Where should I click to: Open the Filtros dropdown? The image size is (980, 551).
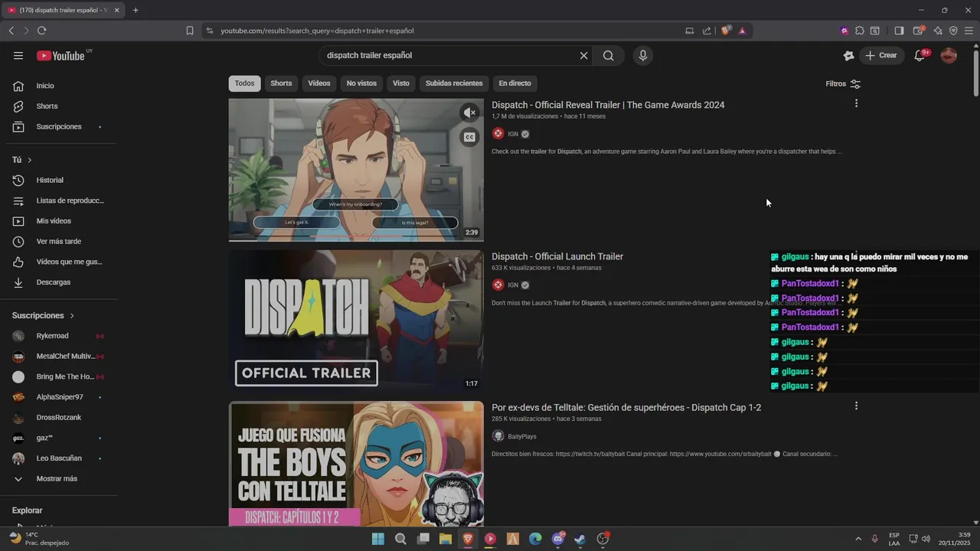click(x=843, y=84)
